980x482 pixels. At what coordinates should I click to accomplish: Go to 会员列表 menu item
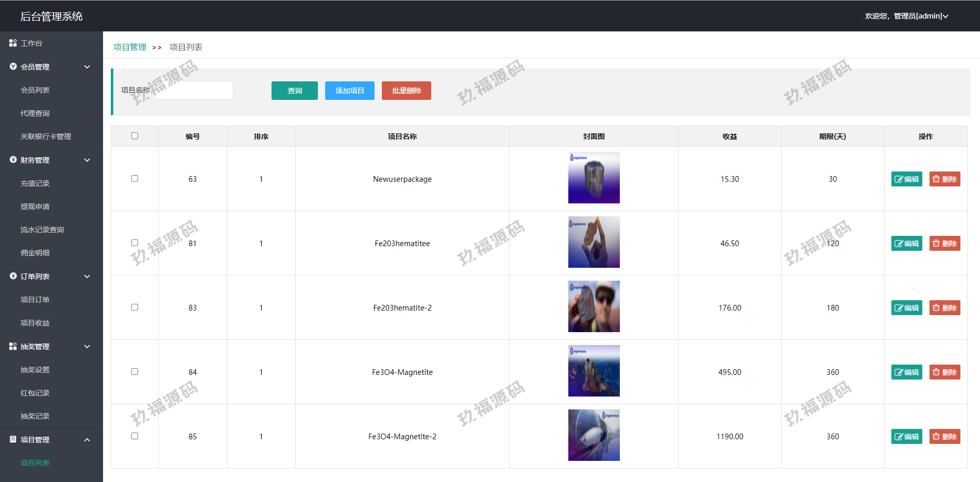tap(35, 90)
